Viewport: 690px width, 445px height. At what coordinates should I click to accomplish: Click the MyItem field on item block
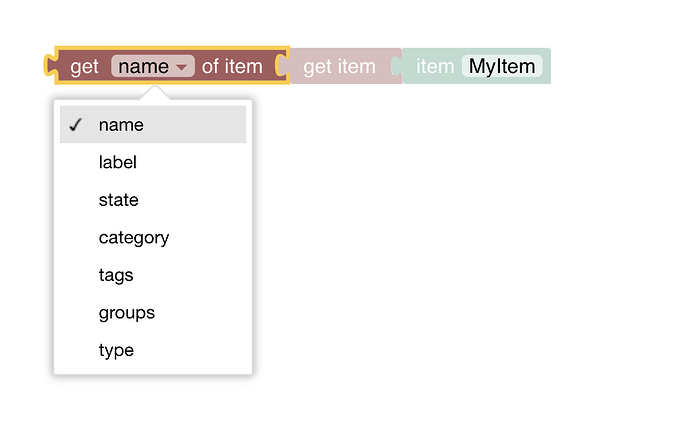(502, 67)
